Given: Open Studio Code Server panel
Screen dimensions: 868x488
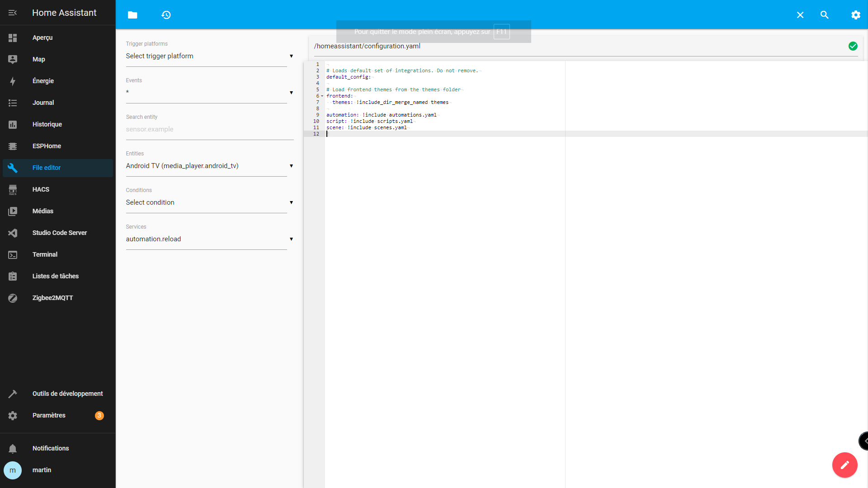Looking at the screenshot, I should 59,233.
